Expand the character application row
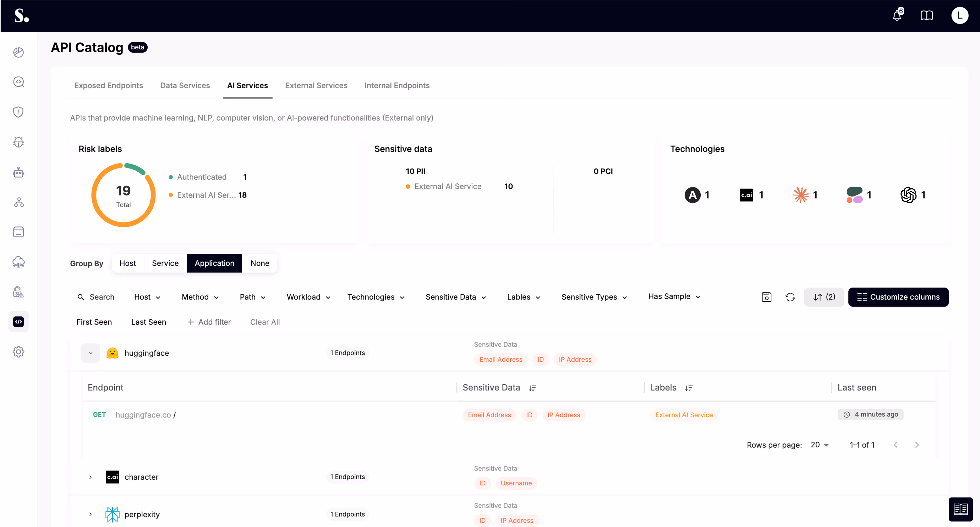This screenshot has width=980, height=527. tap(91, 477)
